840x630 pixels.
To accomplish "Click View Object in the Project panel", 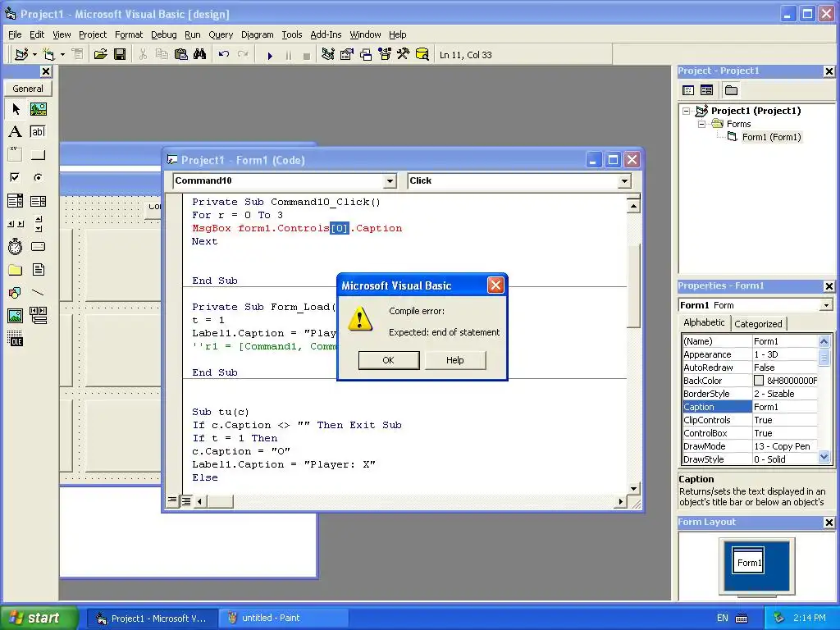I will [706, 90].
